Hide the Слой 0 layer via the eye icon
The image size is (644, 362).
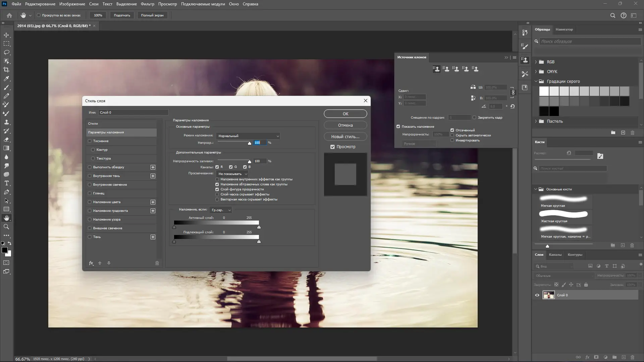click(537, 295)
